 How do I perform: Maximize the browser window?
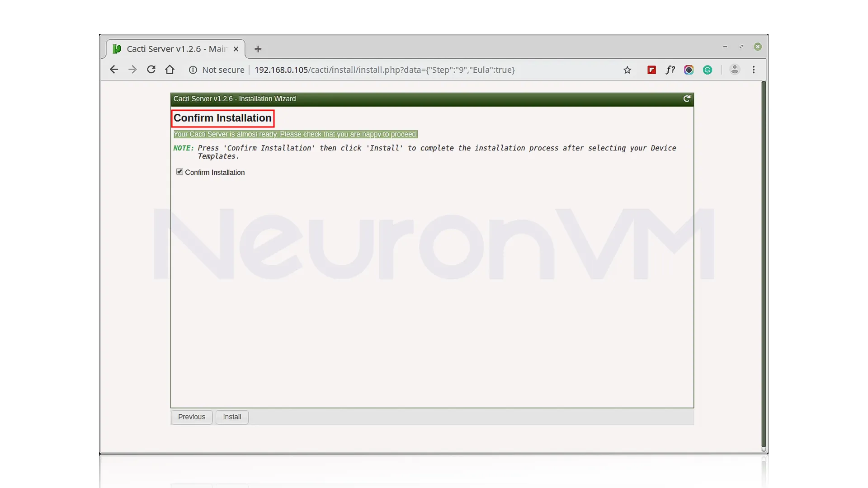(741, 47)
